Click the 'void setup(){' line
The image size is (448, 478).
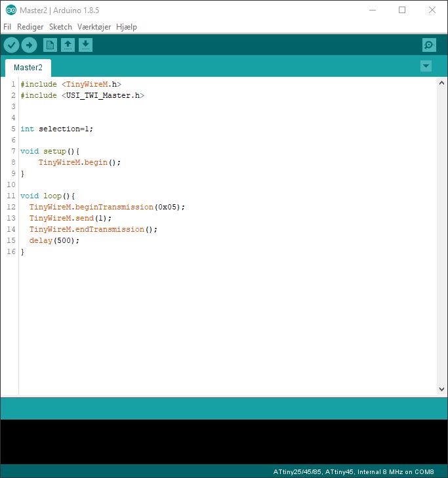pyautogui.click(x=50, y=151)
